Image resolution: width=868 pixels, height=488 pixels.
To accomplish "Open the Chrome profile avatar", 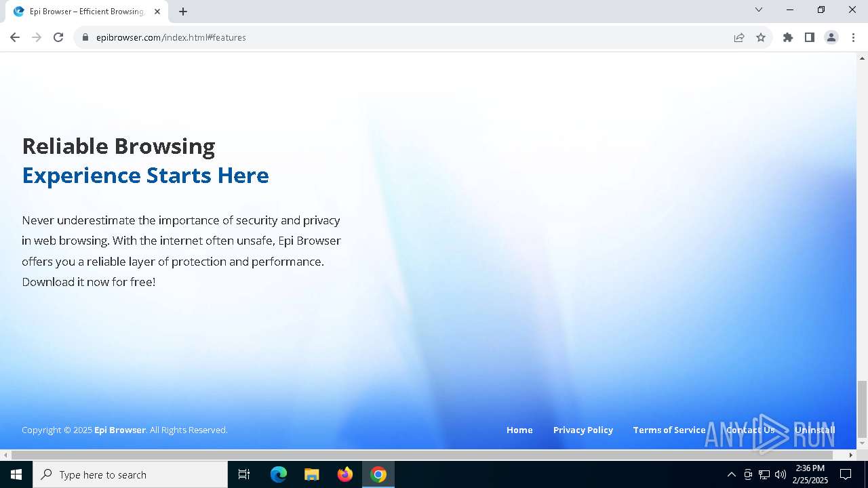I will [x=831, y=37].
